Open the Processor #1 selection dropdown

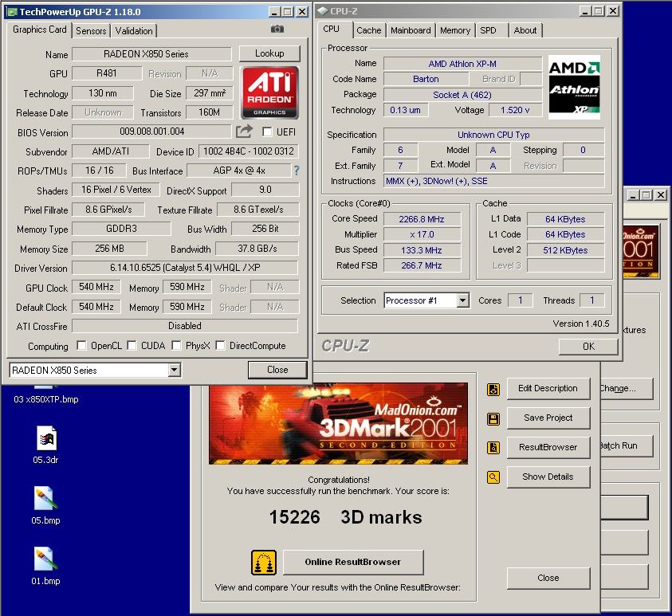(462, 300)
